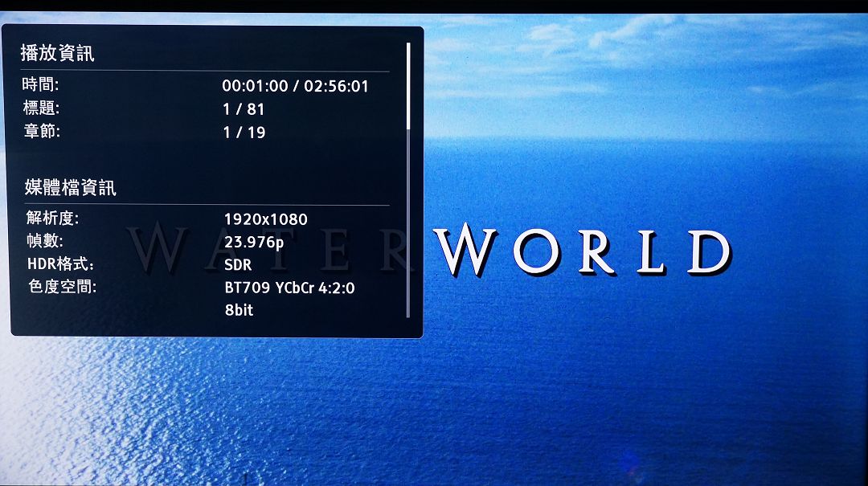
Task: Click the 色度空間 label
Action: 62,286
